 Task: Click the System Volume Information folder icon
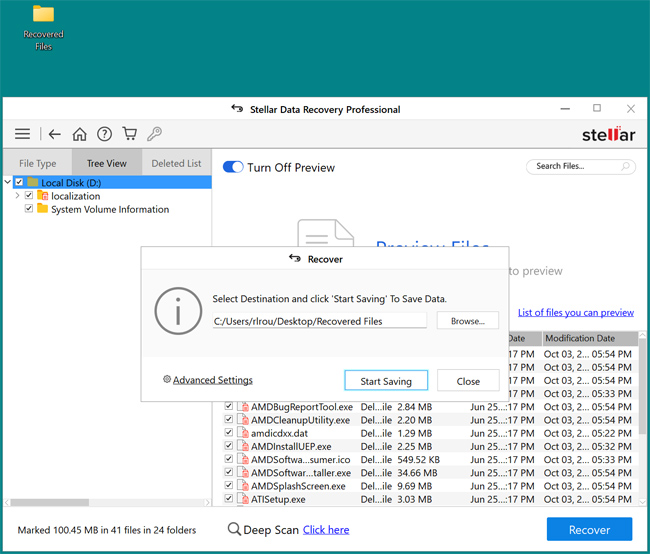point(42,208)
